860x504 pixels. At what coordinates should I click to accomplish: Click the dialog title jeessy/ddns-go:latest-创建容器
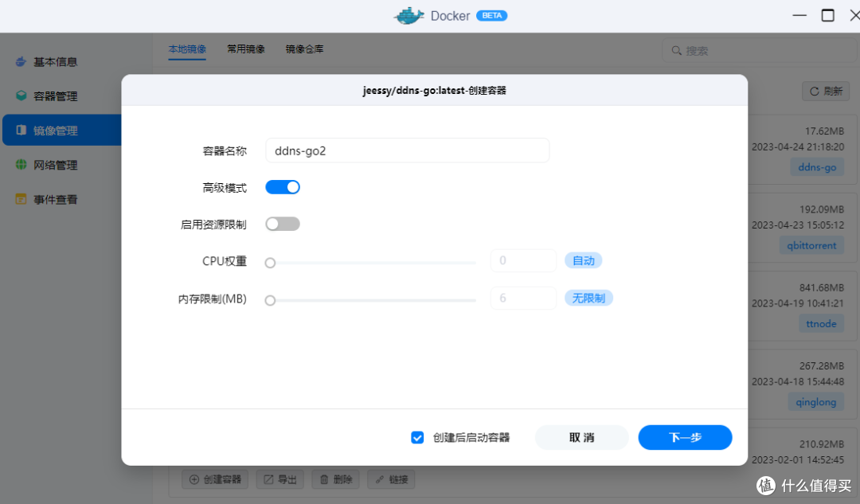click(x=435, y=91)
